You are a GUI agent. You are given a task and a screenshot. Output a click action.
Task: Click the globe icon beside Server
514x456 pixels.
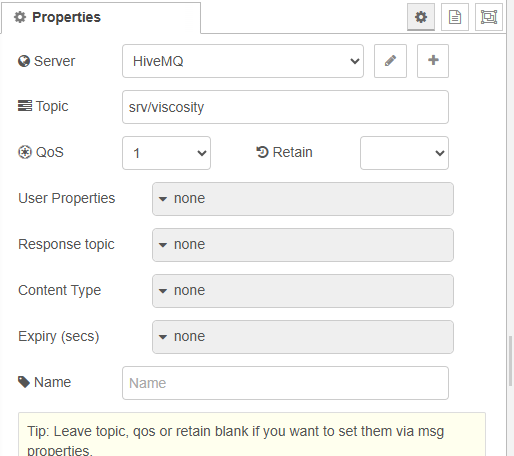tap(24, 61)
